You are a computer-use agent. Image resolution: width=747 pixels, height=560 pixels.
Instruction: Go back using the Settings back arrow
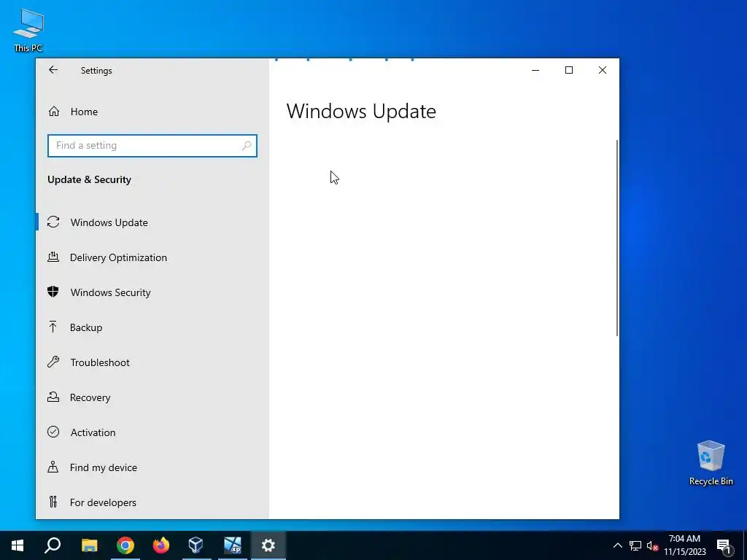[x=53, y=70]
